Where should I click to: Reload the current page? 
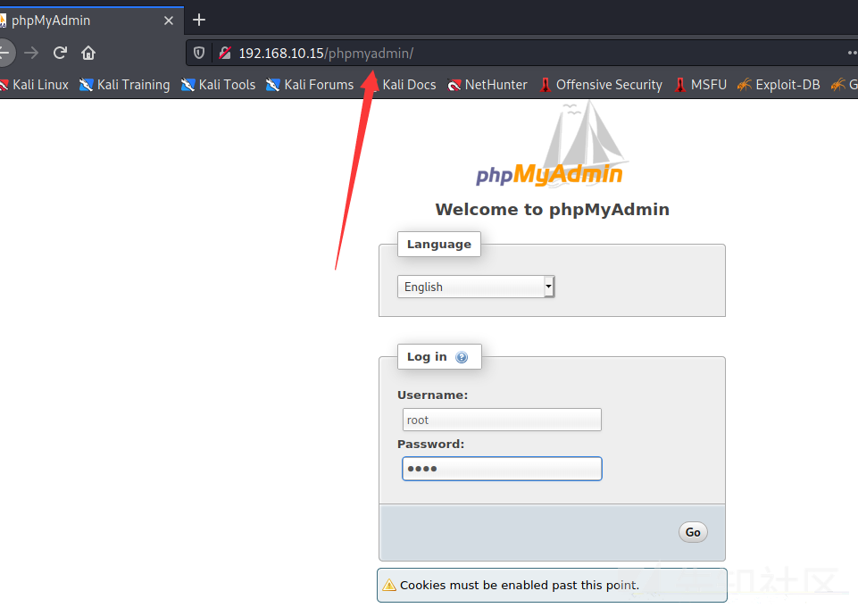click(60, 53)
